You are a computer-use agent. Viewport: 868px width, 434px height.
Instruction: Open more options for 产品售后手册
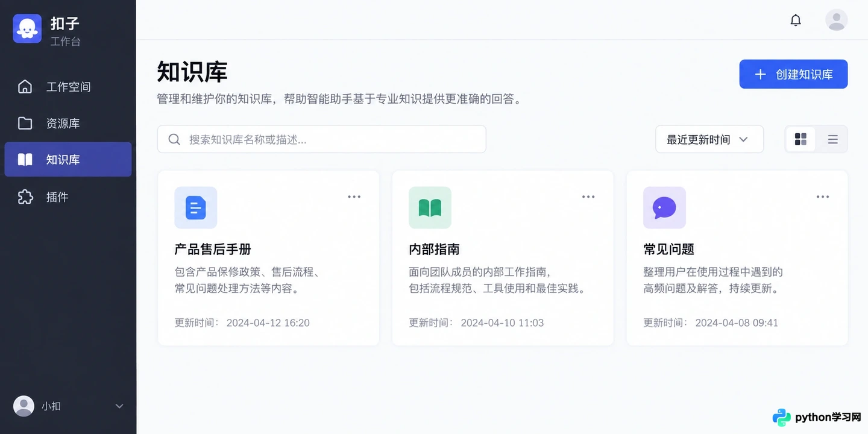point(354,197)
